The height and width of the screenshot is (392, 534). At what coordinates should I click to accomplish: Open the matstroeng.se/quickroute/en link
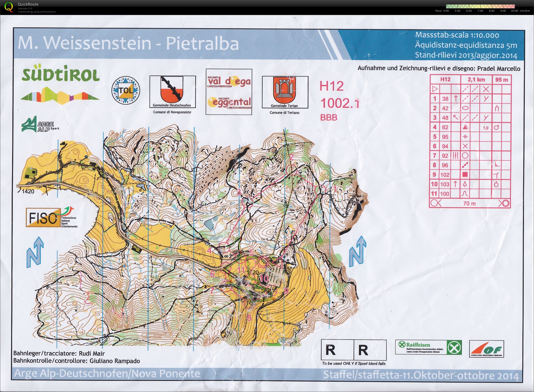[37, 12]
